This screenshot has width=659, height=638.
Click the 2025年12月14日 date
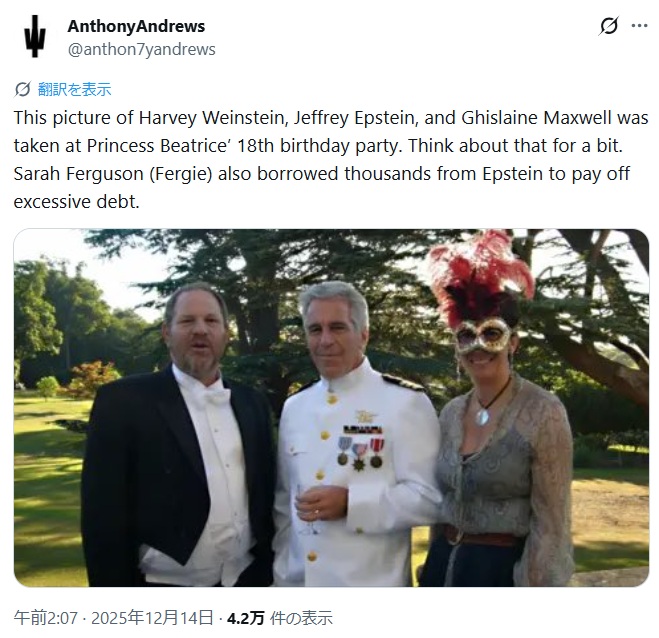coord(152,618)
